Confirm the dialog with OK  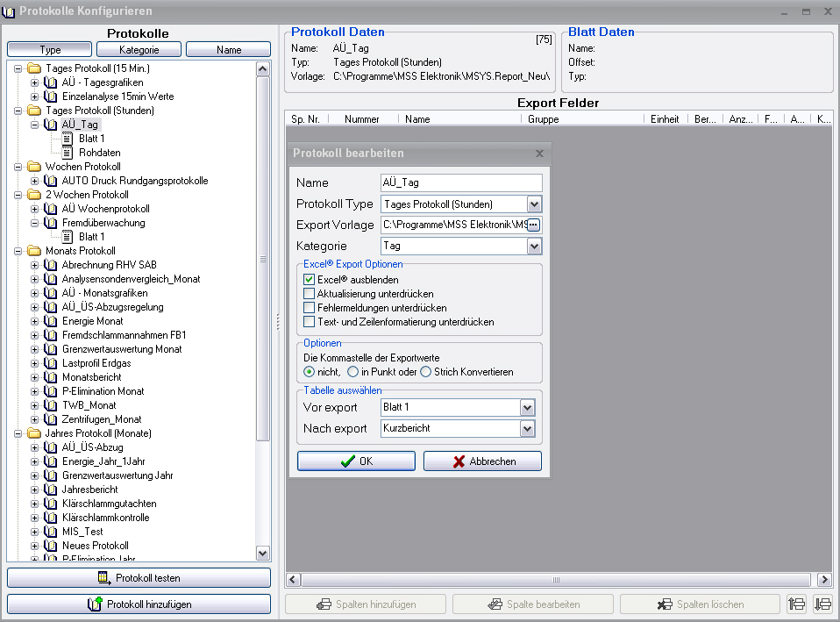pos(357,461)
